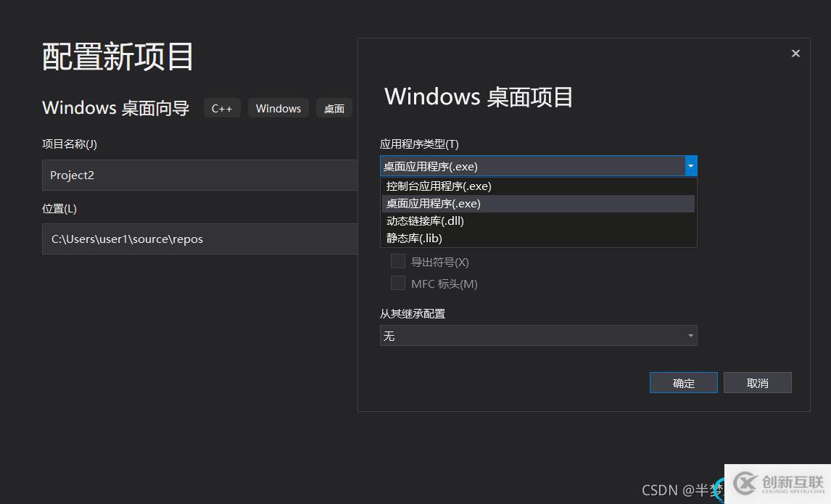The width and height of the screenshot is (831, 504).
Task: Pick 静态库(.lib) from the list
Action: point(414,239)
